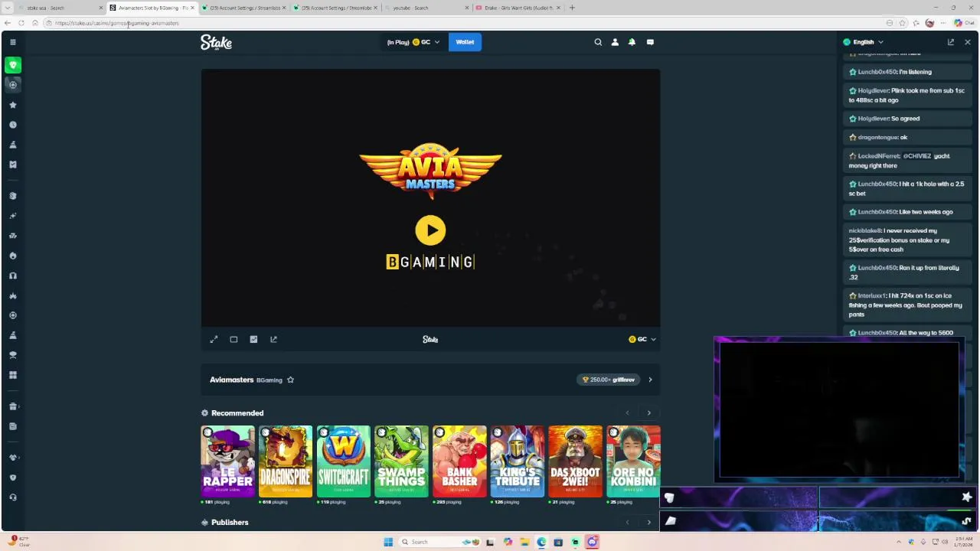Open Bank Basher game thumbnail

point(459,461)
